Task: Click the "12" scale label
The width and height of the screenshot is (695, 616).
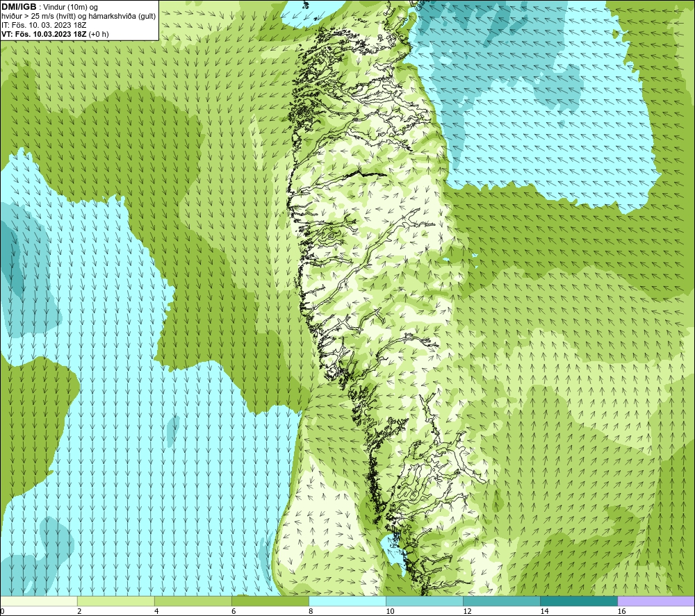Action: click(467, 612)
